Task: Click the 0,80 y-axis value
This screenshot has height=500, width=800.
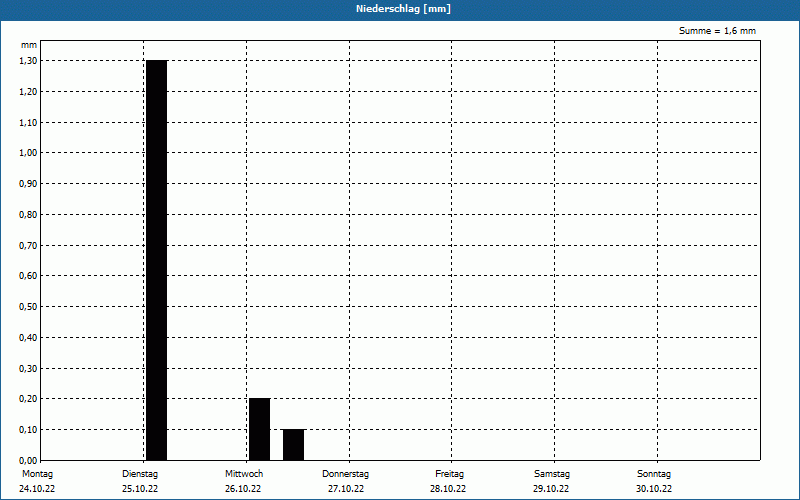Action: pyautogui.click(x=28, y=215)
